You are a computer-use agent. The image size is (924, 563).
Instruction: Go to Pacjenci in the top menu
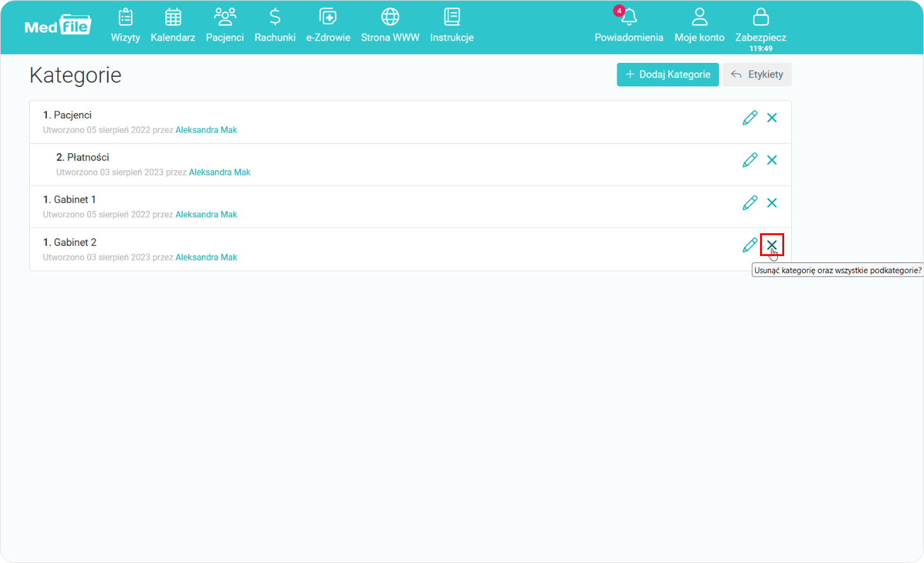(225, 26)
